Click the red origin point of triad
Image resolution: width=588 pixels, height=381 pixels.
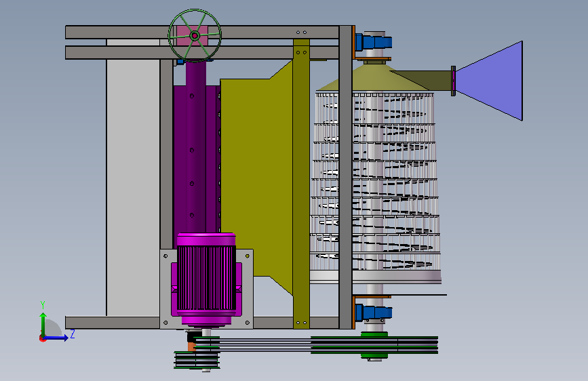pyautogui.click(x=42, y=338)
